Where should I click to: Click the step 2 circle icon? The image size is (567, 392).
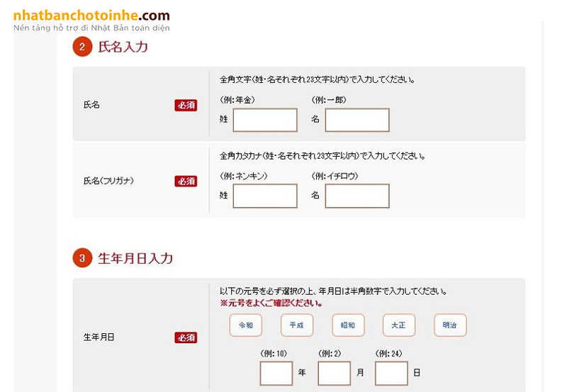pos(82,47)
